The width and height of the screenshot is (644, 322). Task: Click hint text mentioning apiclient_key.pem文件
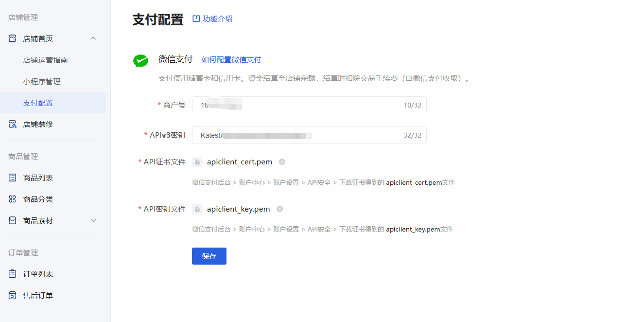click(323, 229)
